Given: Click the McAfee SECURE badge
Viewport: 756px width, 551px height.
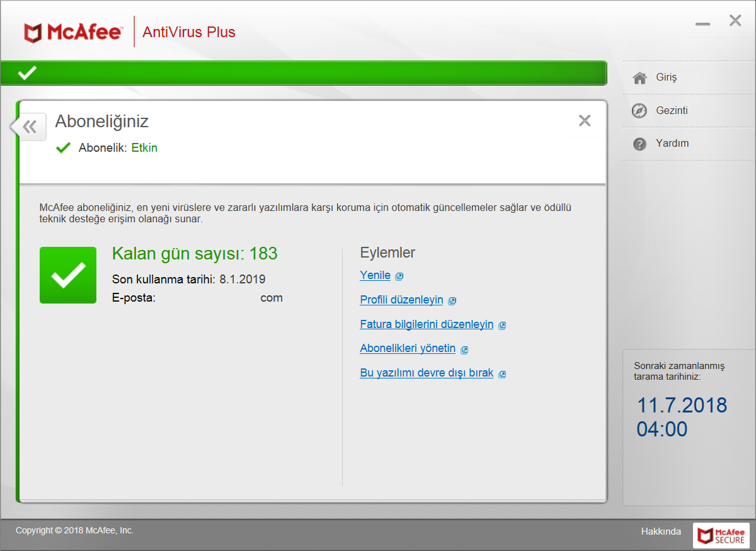Looking at the screenshot, I should point(721,535).
